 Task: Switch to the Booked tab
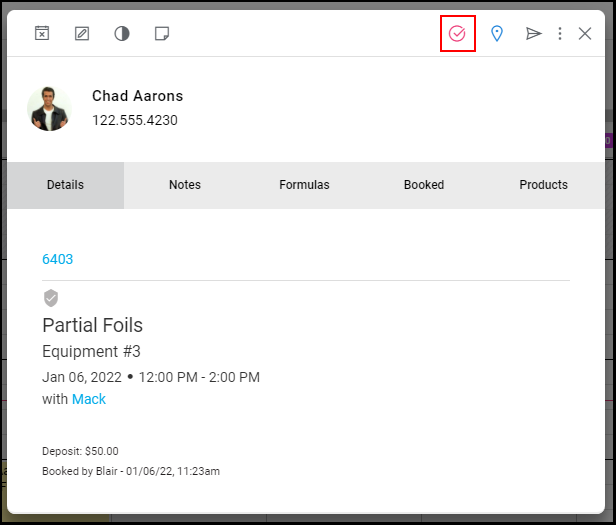point(424,185)
